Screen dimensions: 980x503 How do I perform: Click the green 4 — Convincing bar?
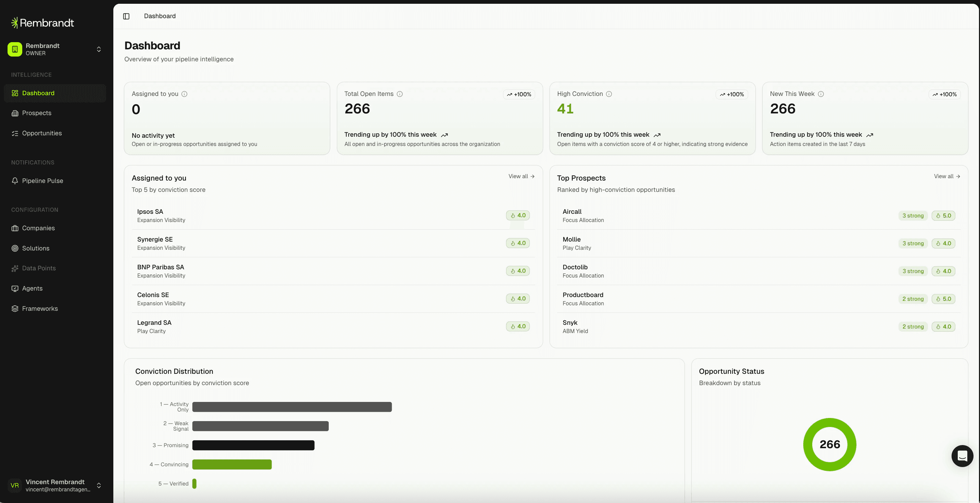click(232, 465)
